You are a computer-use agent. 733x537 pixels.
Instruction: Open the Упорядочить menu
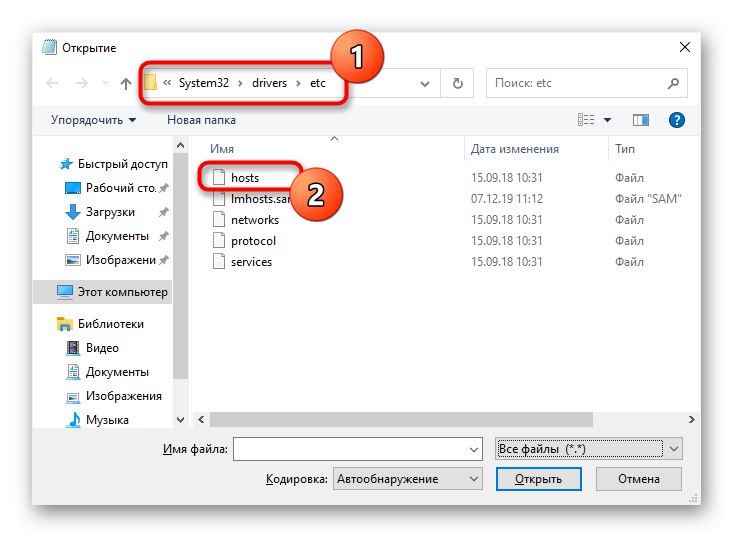(x=93, y=120)
